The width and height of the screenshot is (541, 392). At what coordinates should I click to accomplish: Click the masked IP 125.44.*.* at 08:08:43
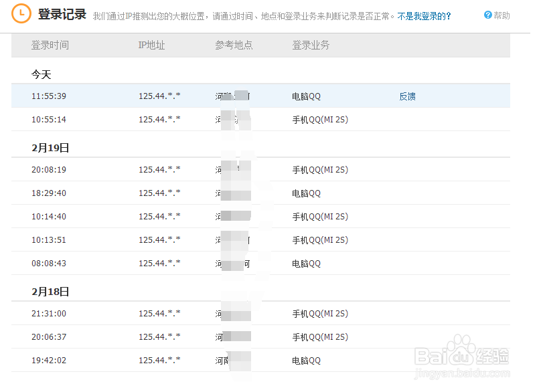[x=161, y=263]
